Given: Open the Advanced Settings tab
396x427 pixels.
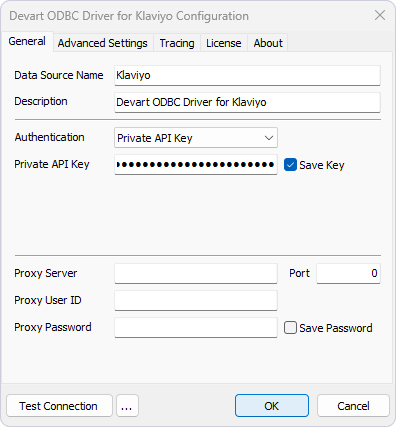Looking at the screenshot, I should pos(103,43).
